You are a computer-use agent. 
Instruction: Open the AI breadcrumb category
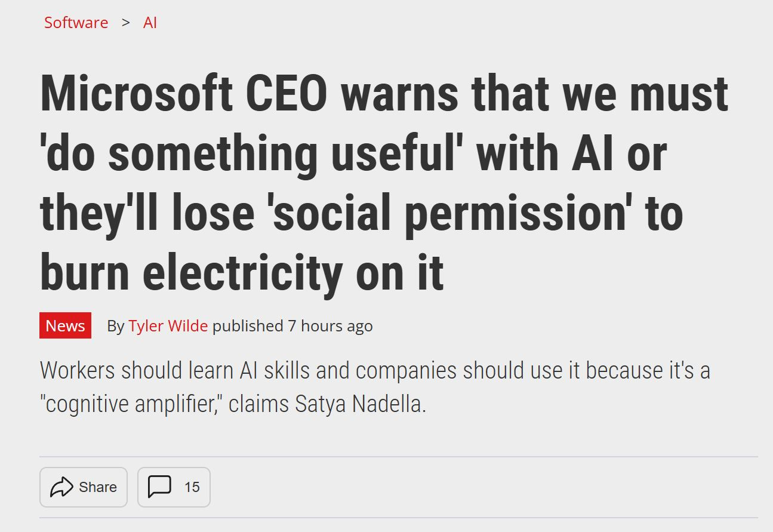[x=150, y=23]
